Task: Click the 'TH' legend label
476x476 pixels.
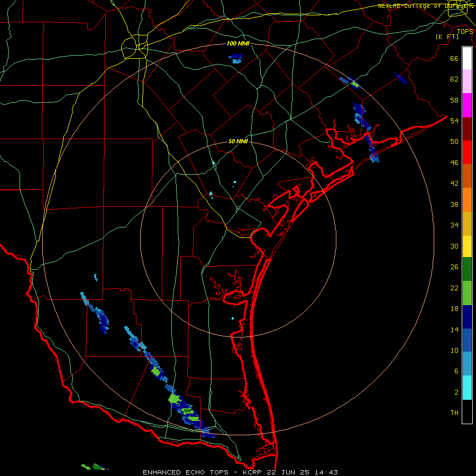Action: pos(454,413)
